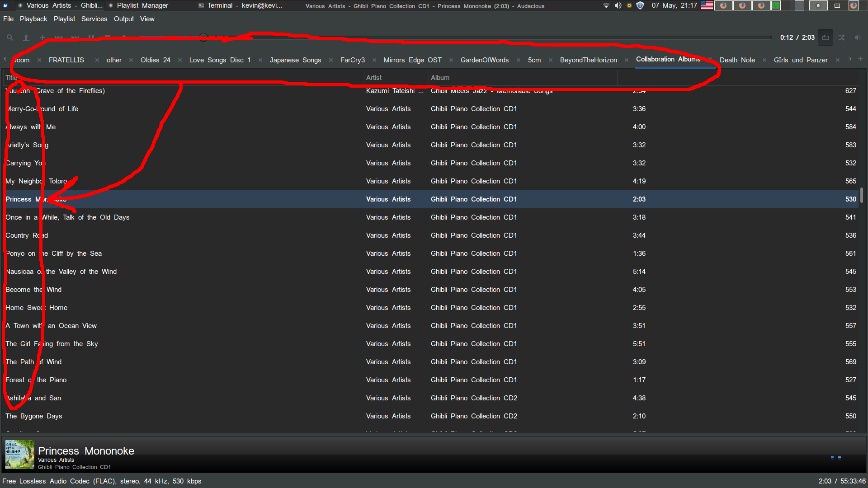Open the Output menu

(x=124, y=19)
